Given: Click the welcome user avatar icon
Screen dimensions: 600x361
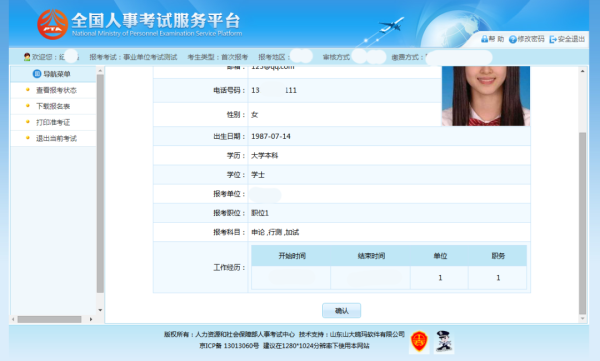Looking at the screenshot, I should pos(27,57).
